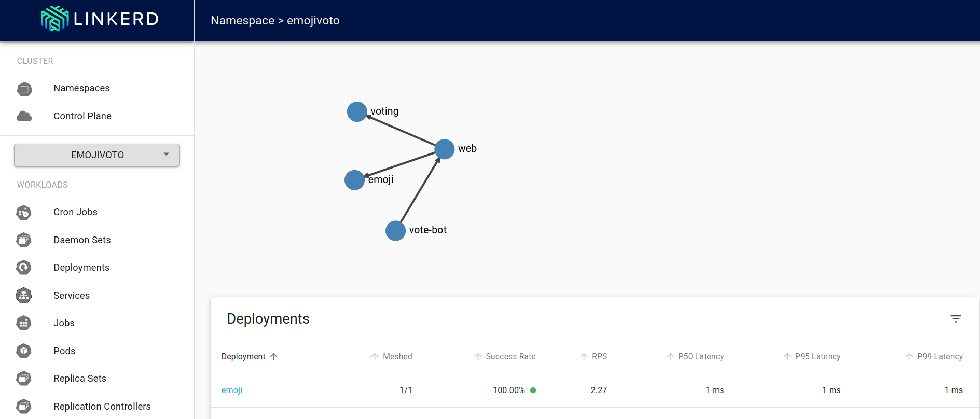Select the vote-bot node in the graph

coord(395,231)
